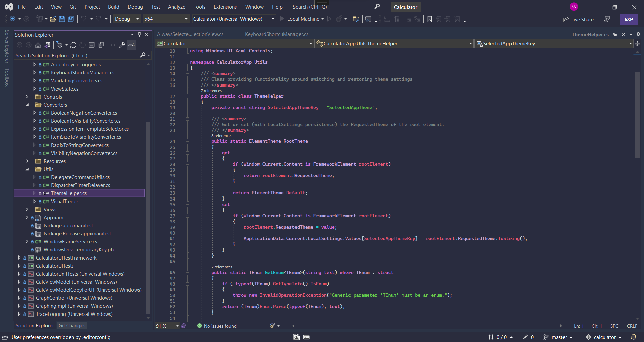Select BooleanNegationConverter.cs in the tree
The image size is (644, 342).
tap(84, 113)
